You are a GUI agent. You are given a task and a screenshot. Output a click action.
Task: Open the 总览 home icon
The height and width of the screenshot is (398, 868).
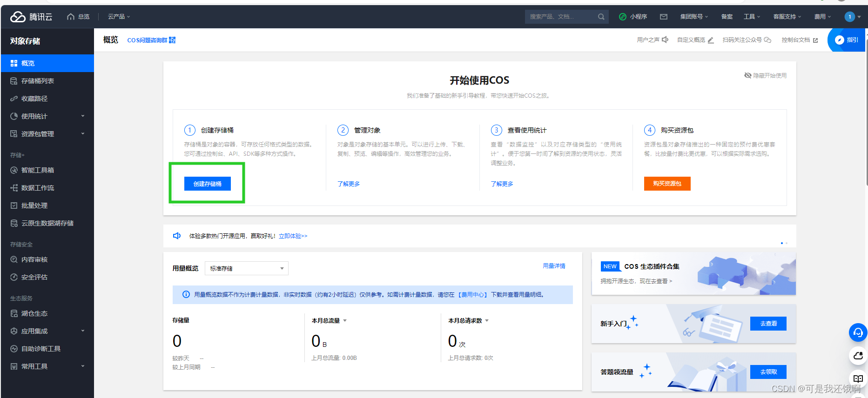(71, 17)
